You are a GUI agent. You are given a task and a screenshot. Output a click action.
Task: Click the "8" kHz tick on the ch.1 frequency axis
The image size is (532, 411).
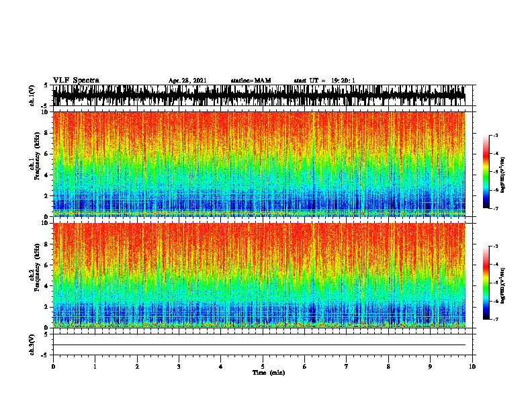coord(47,133)
